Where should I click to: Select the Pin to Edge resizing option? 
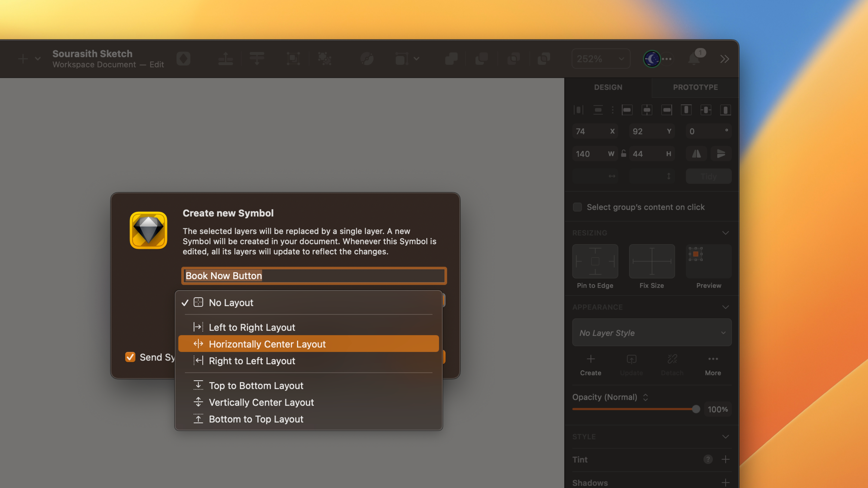point(595,261)
